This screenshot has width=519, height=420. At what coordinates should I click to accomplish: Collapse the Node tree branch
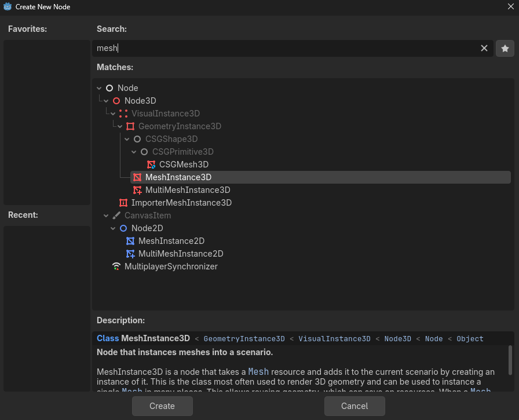98,87
